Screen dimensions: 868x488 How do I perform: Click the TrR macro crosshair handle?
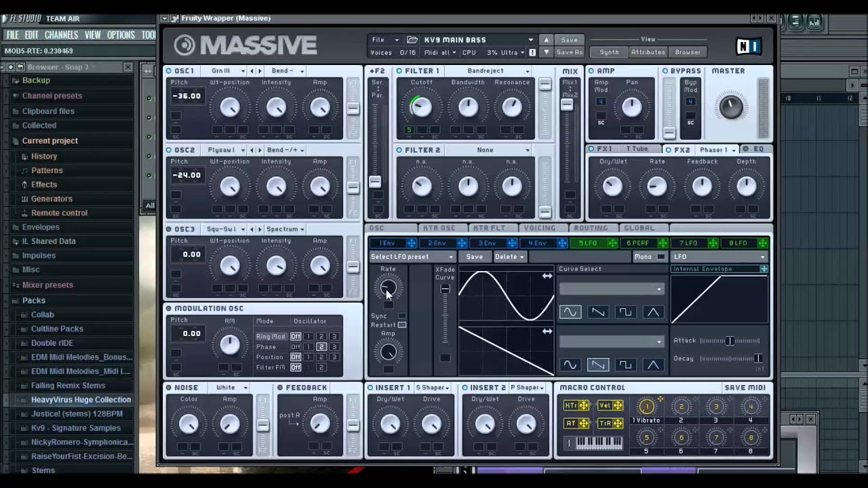pyautogui.click(x=618, y=424)
